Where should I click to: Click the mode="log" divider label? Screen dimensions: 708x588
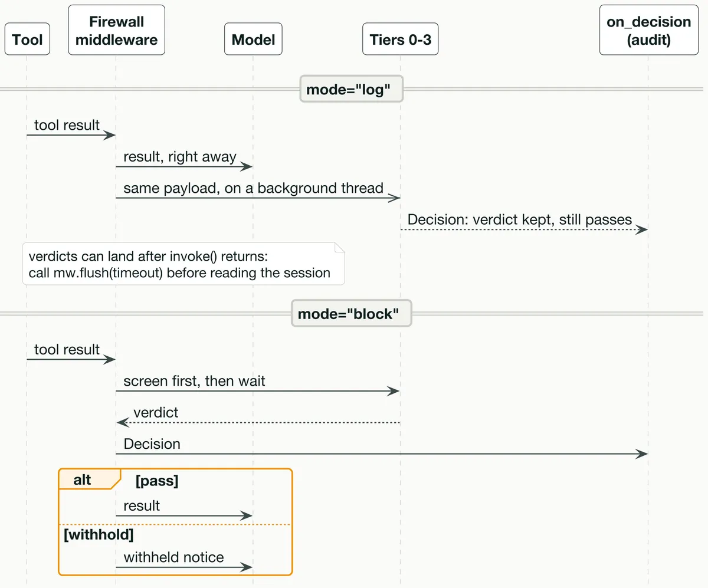click(x=351, y=89)
